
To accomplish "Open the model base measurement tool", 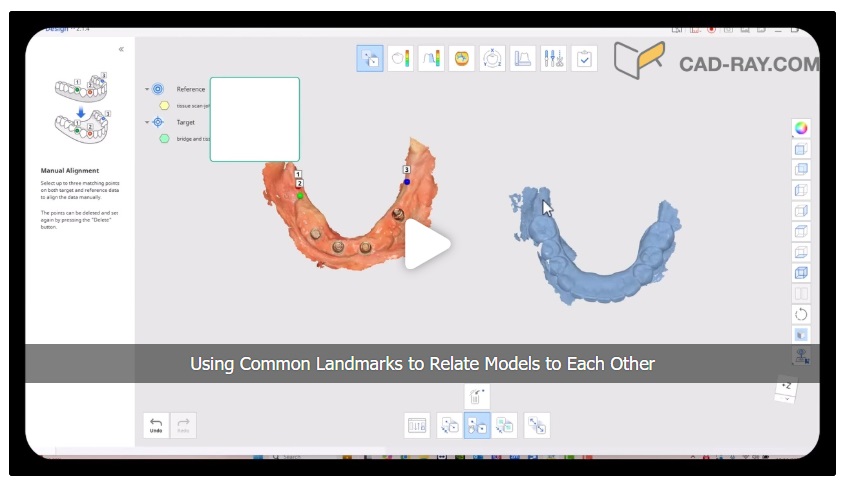I will 522,58.
